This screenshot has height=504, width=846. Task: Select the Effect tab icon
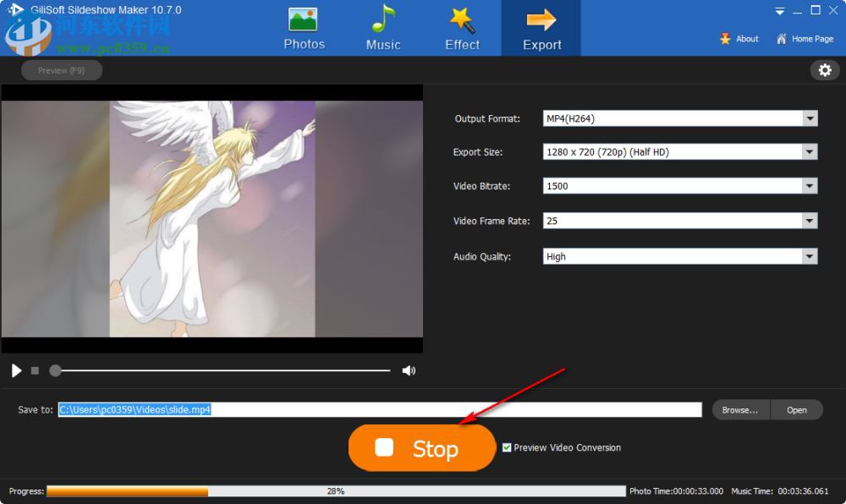(462, 28)
